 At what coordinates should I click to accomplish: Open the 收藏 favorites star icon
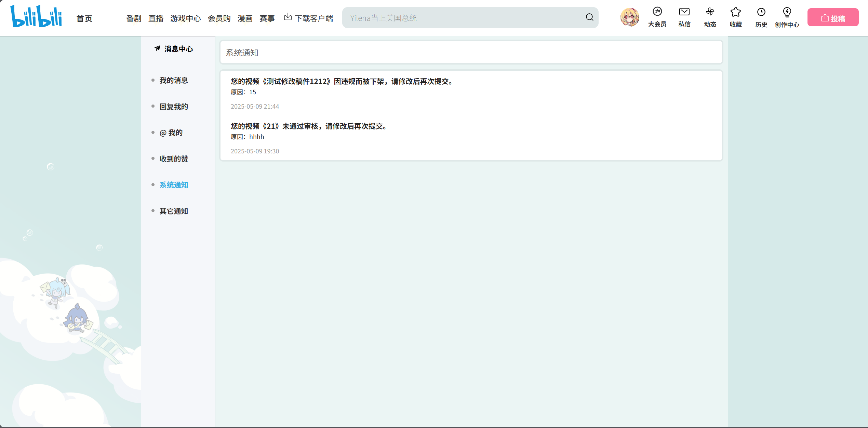pyautogui.click(x=735, y=12)
